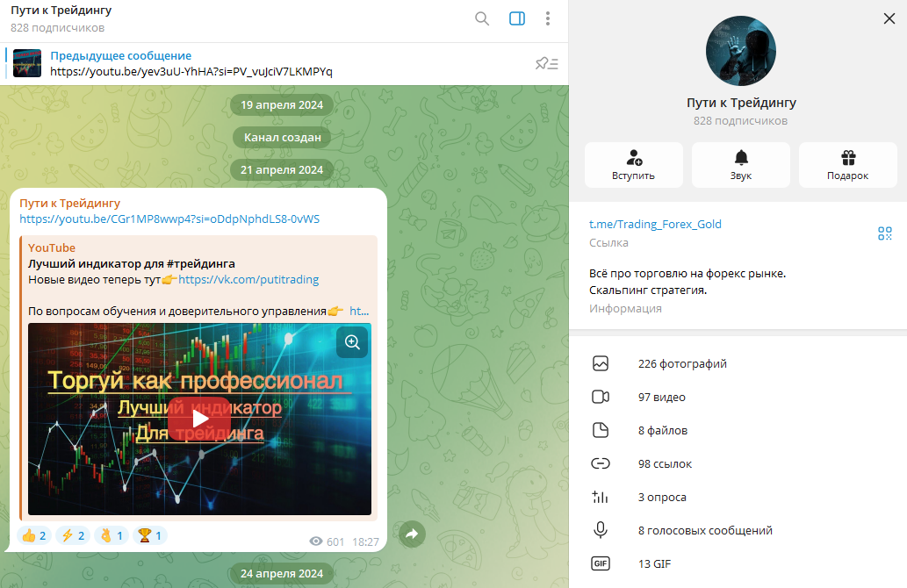Screen dimensions: 907x588
Task: Toggle the right info sidebar panel
Action: [x=517, y=18]
